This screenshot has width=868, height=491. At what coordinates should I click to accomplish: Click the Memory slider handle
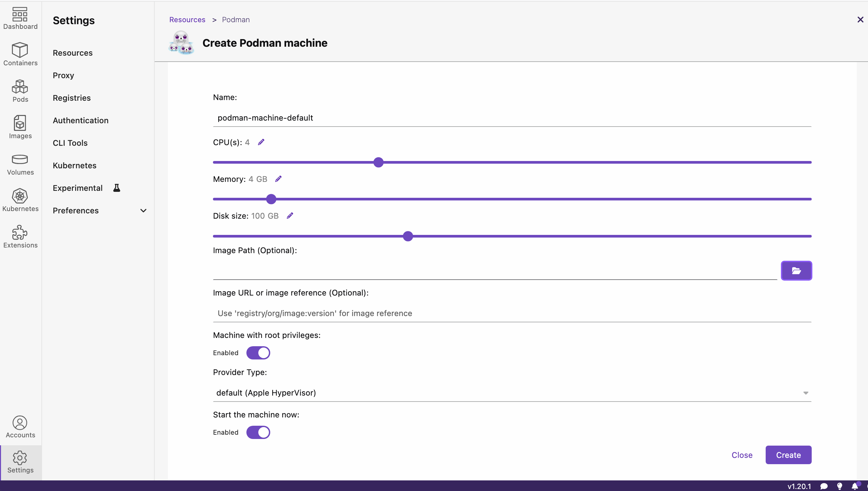pos(271,199)
